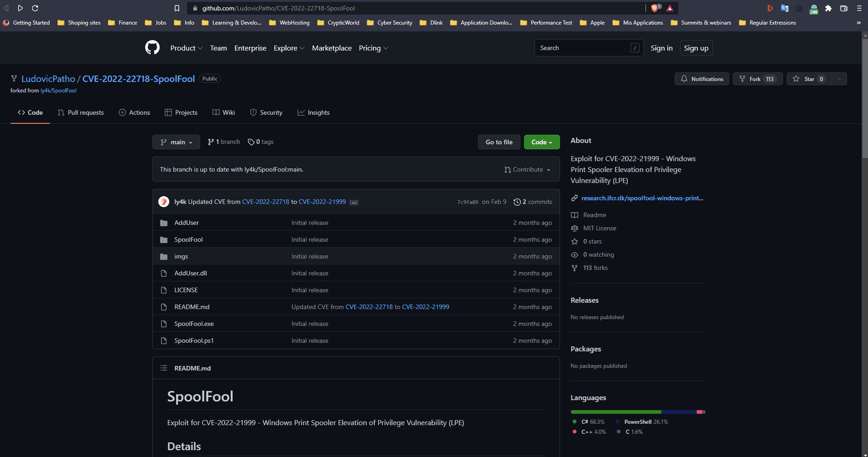Open the research.ifcr.dk link
Image resolution: width=868 pixels, height=457 pixels.
click(642, 198)
